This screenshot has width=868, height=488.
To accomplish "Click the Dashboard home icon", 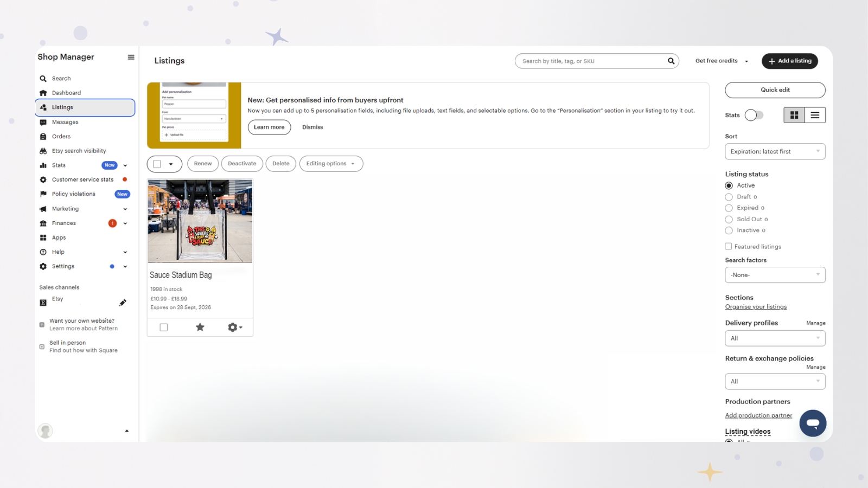I will [43, 93].
